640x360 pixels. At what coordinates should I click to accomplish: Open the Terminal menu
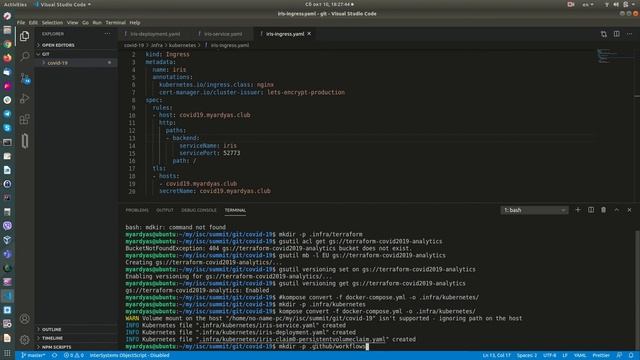[x=116, y=23]
